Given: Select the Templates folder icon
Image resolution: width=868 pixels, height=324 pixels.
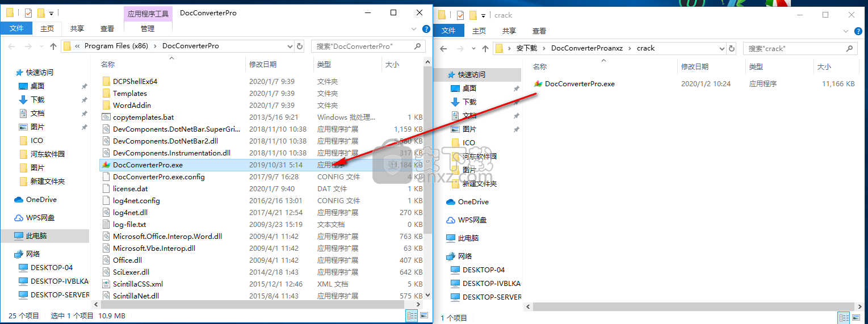Looking at the screenshot, I should (106, 93).
